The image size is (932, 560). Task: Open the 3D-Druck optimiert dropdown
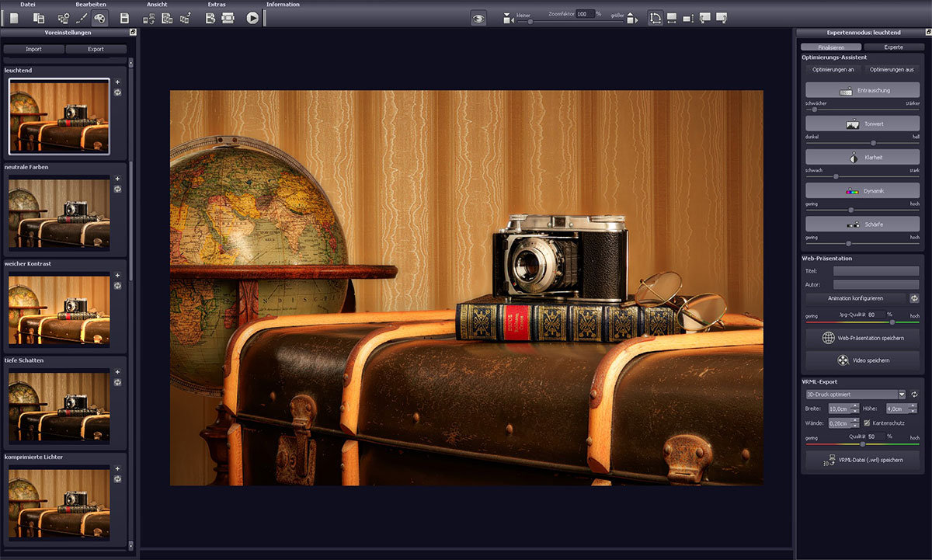point(901,395)
